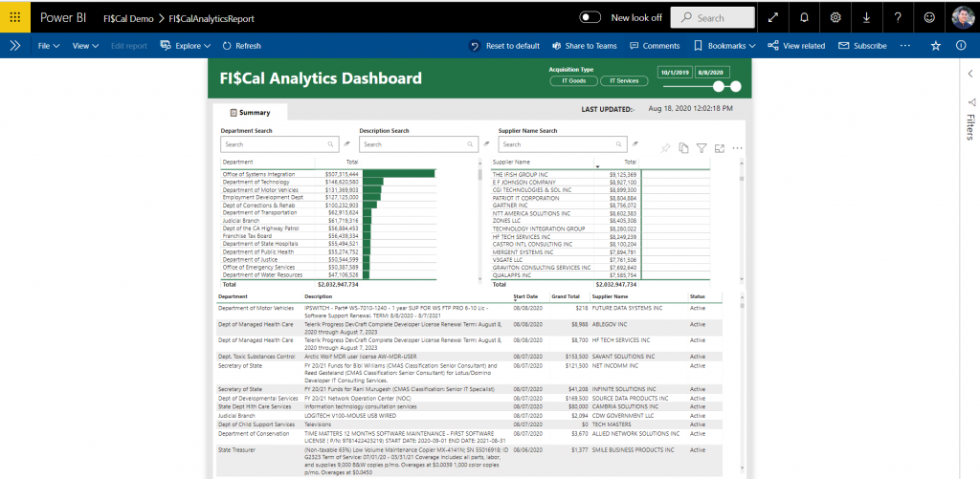The height and width of the screenshot is (479, 980).
Task: Click the date range slider's right handle
Action: click(735, 86)
